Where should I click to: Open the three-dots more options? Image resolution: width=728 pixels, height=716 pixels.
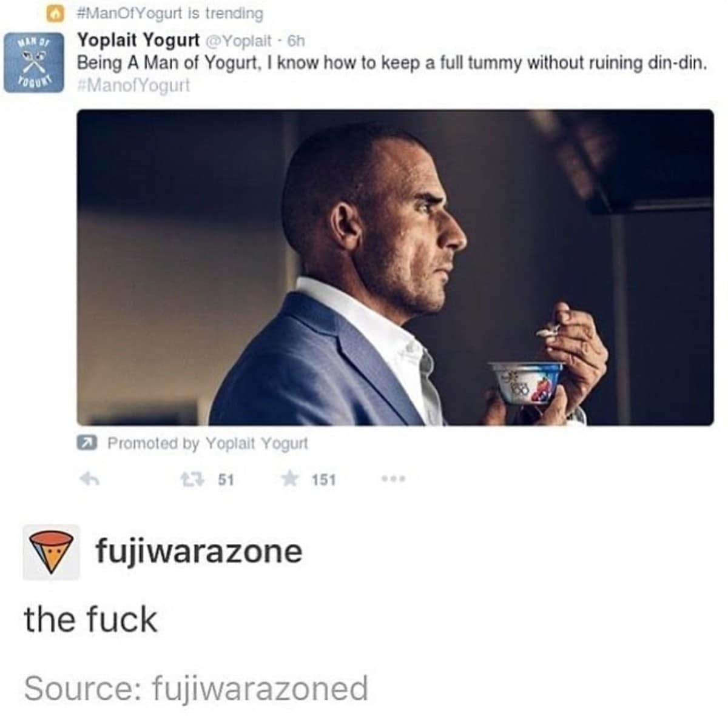click(394, 479)
